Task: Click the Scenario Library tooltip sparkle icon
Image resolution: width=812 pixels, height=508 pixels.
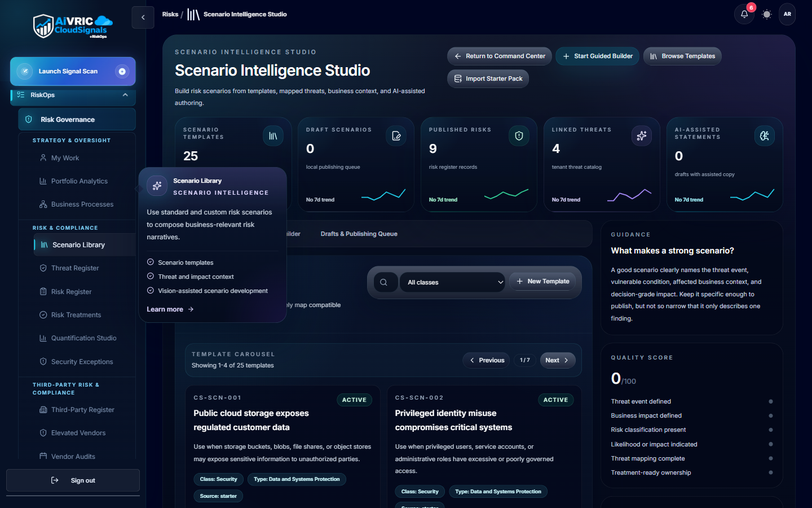Action: coord(157,186)
